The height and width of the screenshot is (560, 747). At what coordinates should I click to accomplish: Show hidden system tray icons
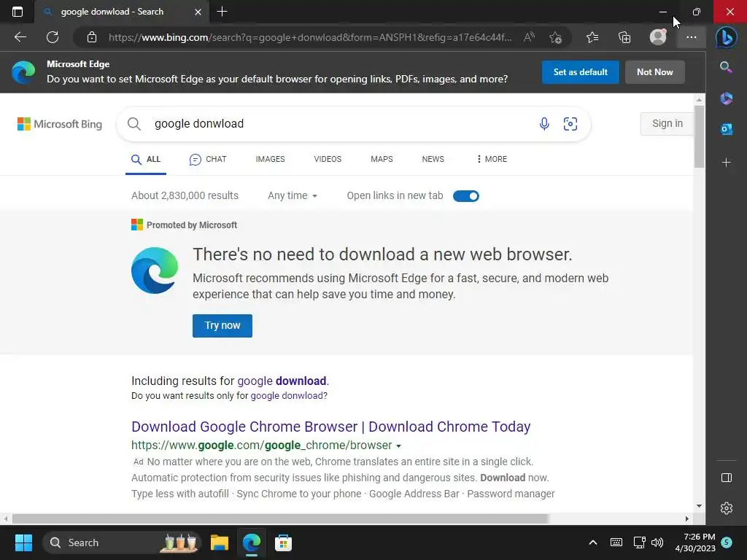pyautogui.click(x=592, y=542)
